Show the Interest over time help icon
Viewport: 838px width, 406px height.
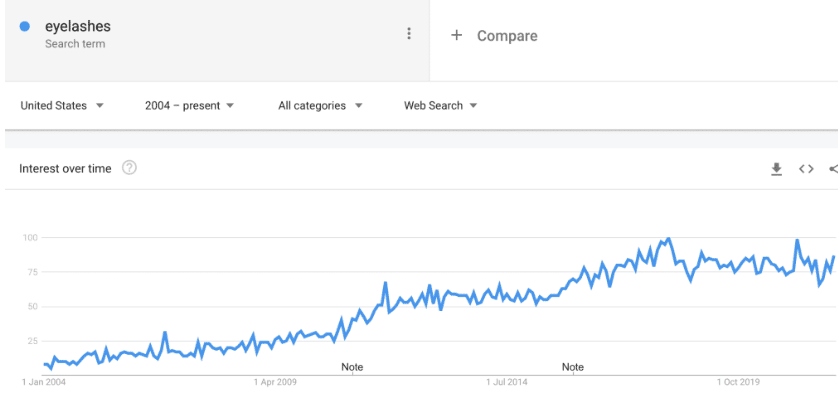(129, 168)
